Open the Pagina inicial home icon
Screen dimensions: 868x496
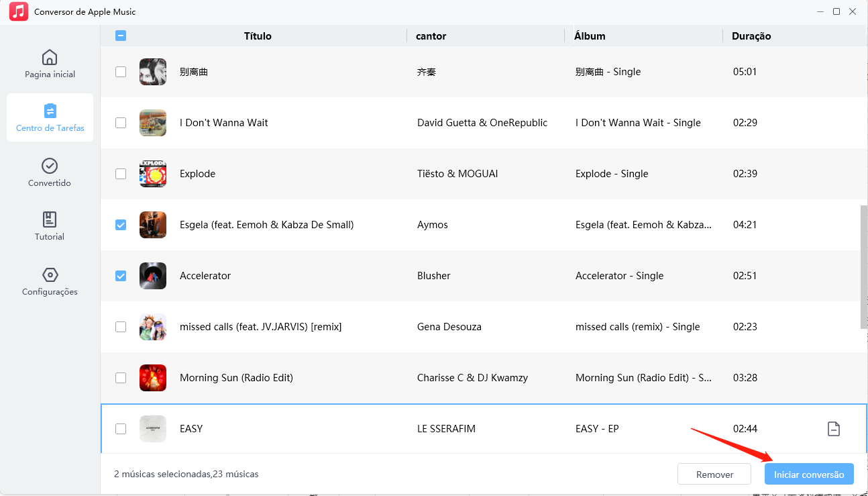(50, 57)
